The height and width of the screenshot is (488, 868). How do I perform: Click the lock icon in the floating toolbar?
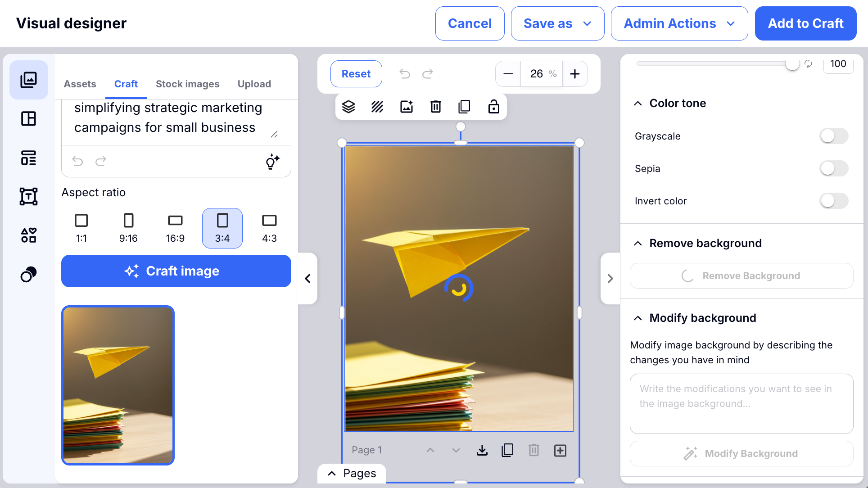[493, 107]
